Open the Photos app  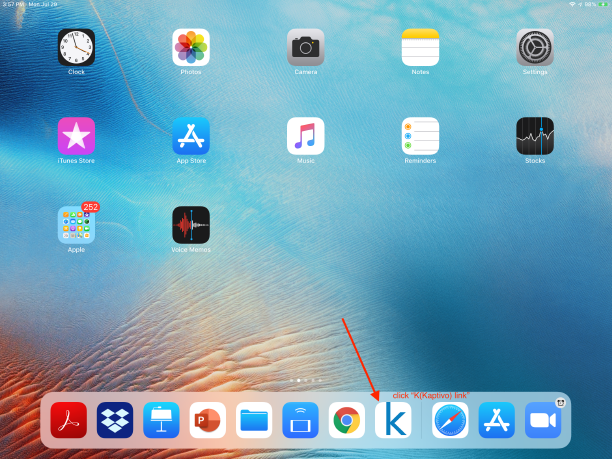click(x=191, y=47)
